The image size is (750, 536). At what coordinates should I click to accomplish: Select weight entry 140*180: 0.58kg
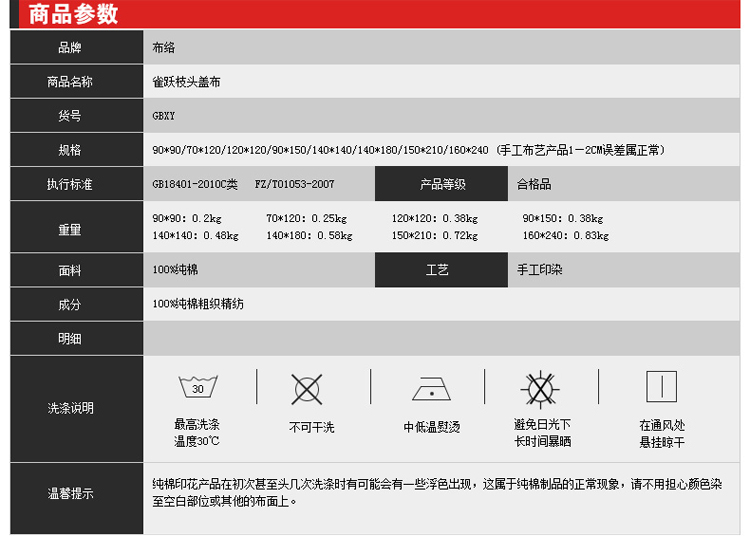[309, 236]
